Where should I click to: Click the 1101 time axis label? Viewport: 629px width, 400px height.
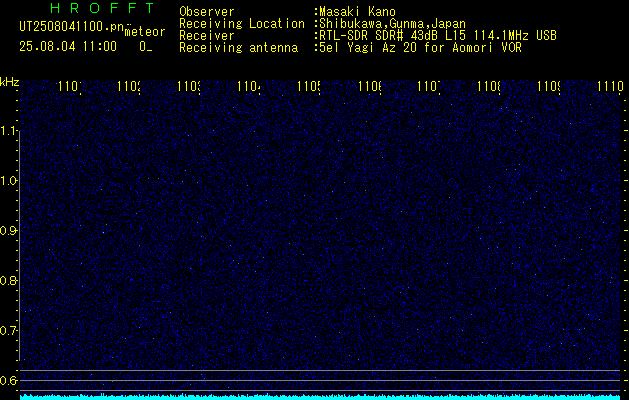[70, 87]
